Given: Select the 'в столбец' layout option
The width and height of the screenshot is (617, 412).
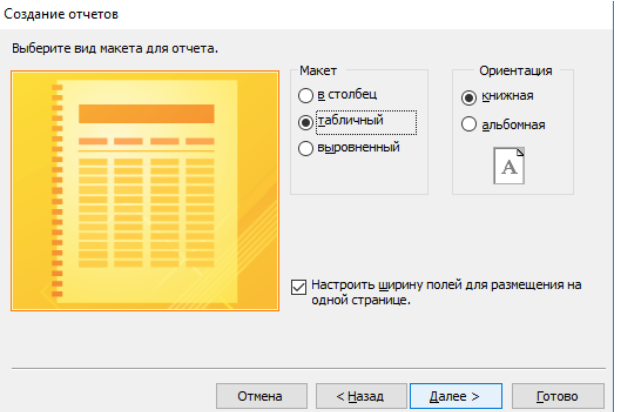Looking at the screenshot, I should [306, 95].
